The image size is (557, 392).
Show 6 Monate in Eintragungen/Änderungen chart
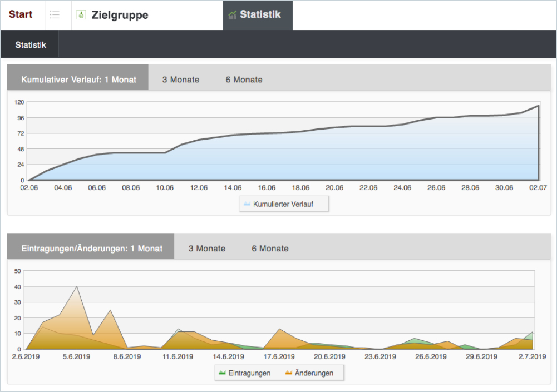[x=270, y=249]
